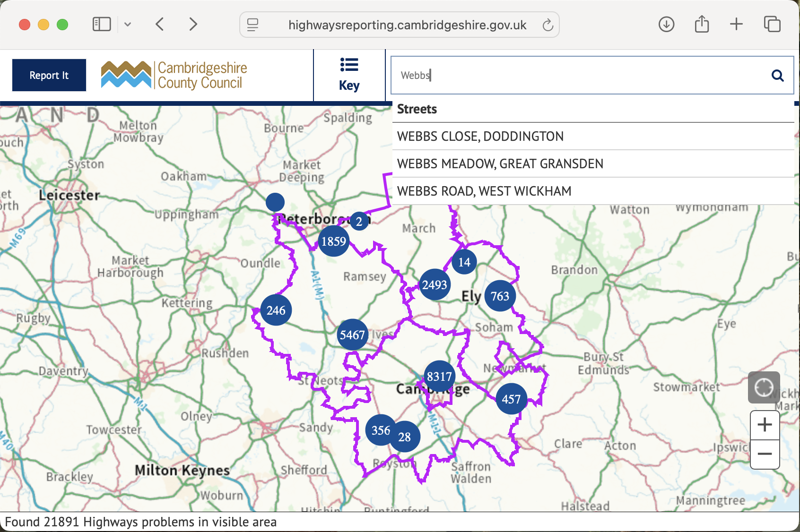
Task: Go back with Safari back arrow
Action: tap(160, 24)
